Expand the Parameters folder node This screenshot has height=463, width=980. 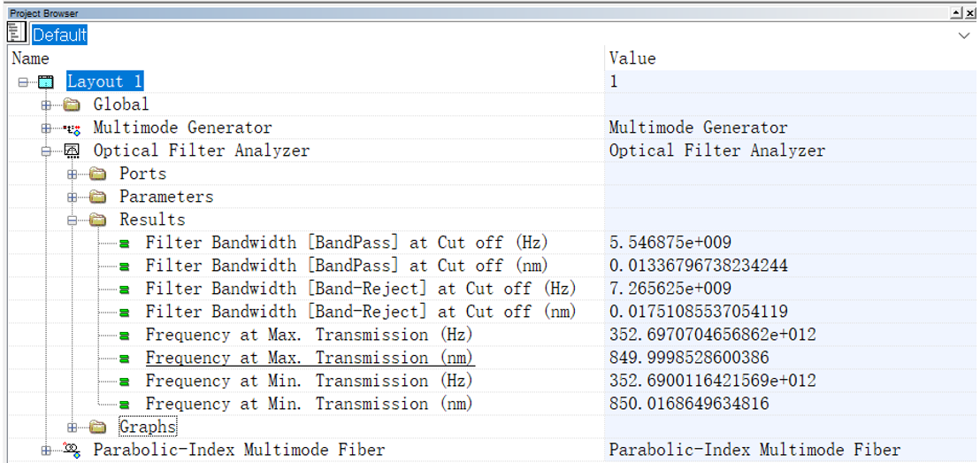pyautogui.click(x=73, y=197)
